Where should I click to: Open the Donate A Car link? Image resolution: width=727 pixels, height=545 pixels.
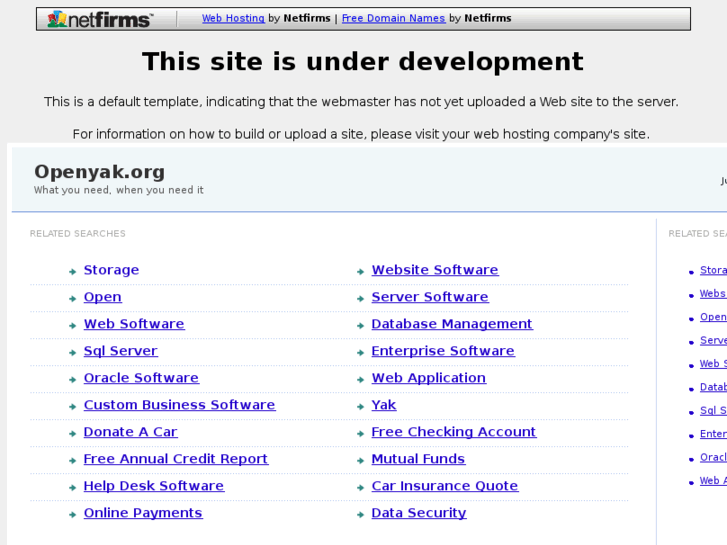coord(130,431)
